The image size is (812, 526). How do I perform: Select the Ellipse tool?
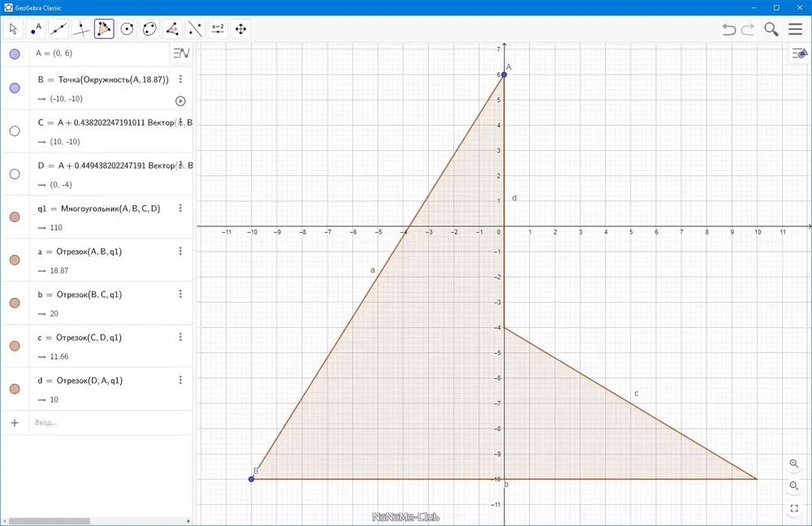[149, 29]
